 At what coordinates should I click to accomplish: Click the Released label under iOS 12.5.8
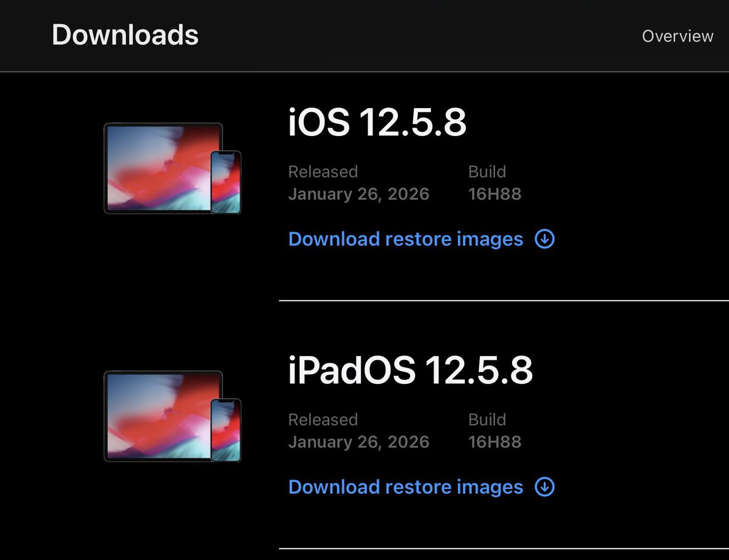click(323, 172)
